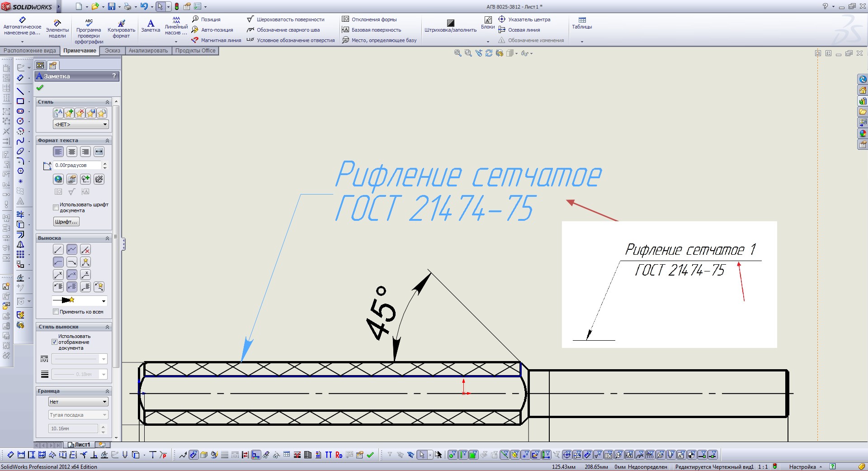The image size is (868, 471).
Task: Select Авто-позиция tool
Action: 212,30
